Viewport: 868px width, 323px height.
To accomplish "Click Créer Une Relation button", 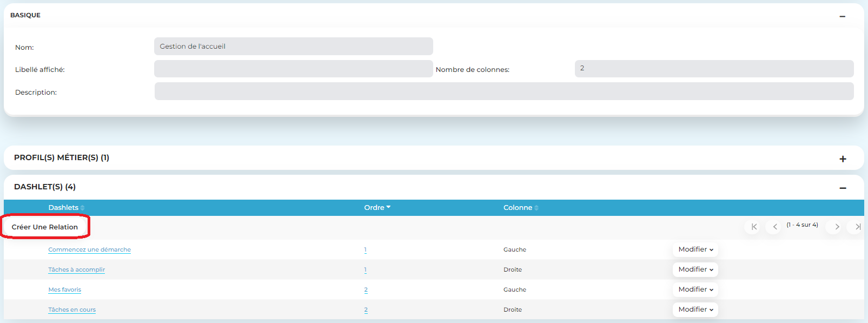I will point(45,227).
